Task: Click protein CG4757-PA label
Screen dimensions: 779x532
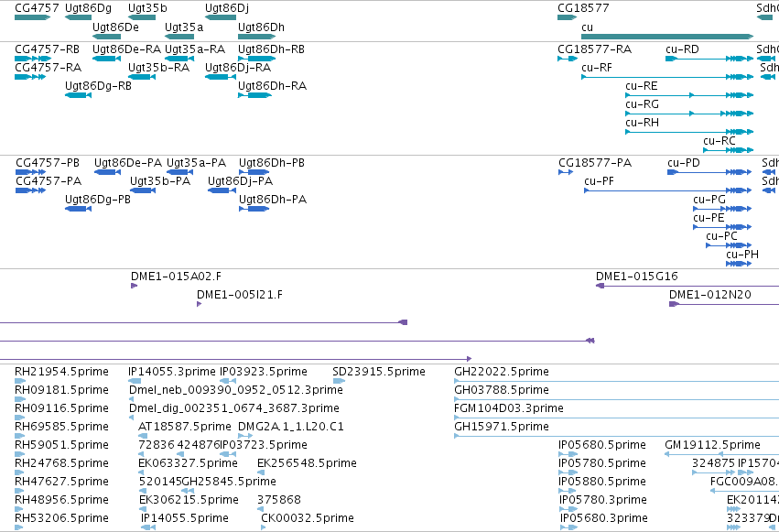Action: pyautogui.click(x=49, y=181)
